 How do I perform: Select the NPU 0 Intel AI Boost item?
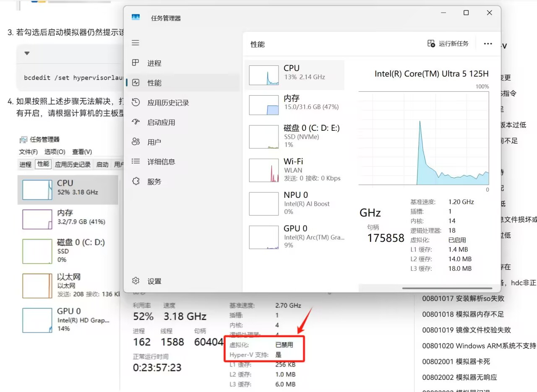pyautogui.click(x=295, y=203)
